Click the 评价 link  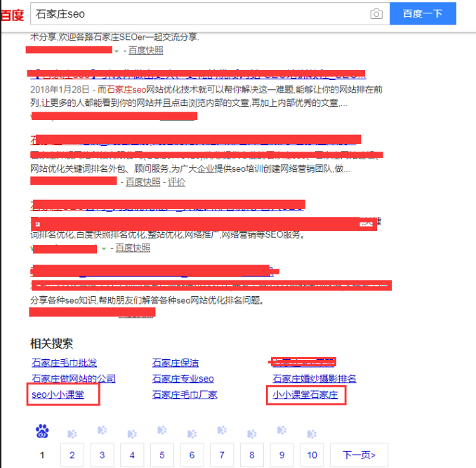pyautogui.click(x=176, y=182)
